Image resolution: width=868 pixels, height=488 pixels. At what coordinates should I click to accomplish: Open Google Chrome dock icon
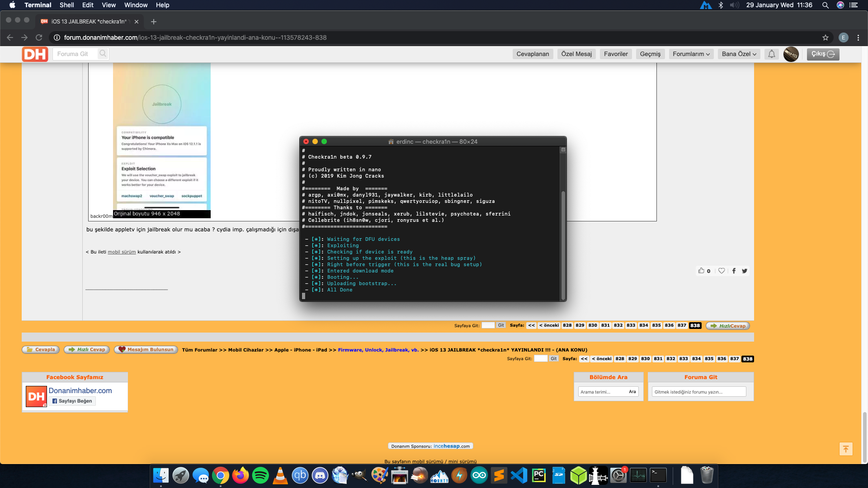point(220,475)
